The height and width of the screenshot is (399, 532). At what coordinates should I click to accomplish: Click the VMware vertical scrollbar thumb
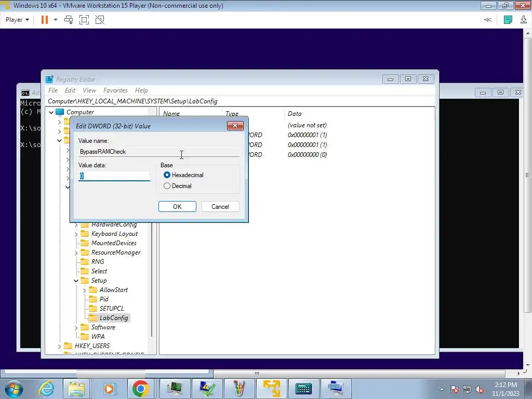[x=527, y=175]
